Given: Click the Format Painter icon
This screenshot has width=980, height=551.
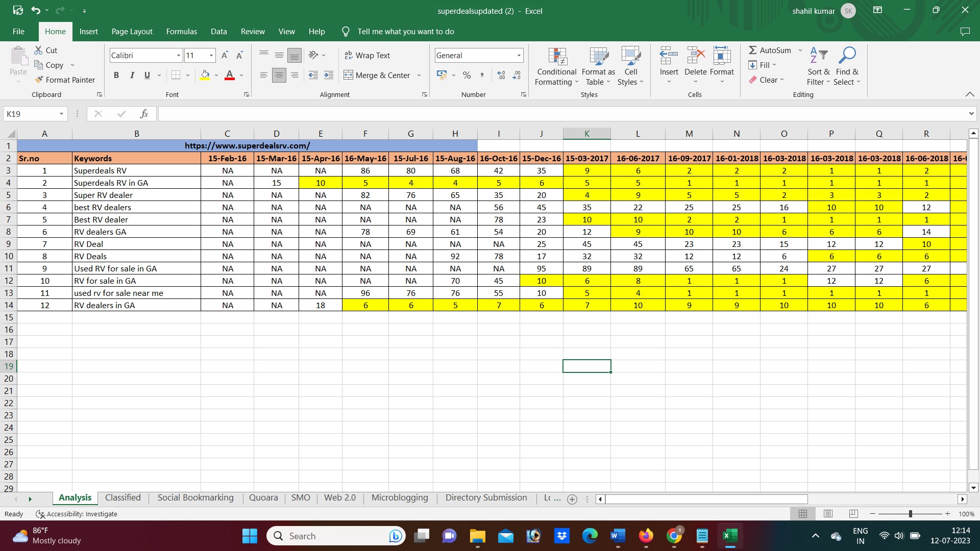Looking at the screenshot, I should [x=39, y=80].
